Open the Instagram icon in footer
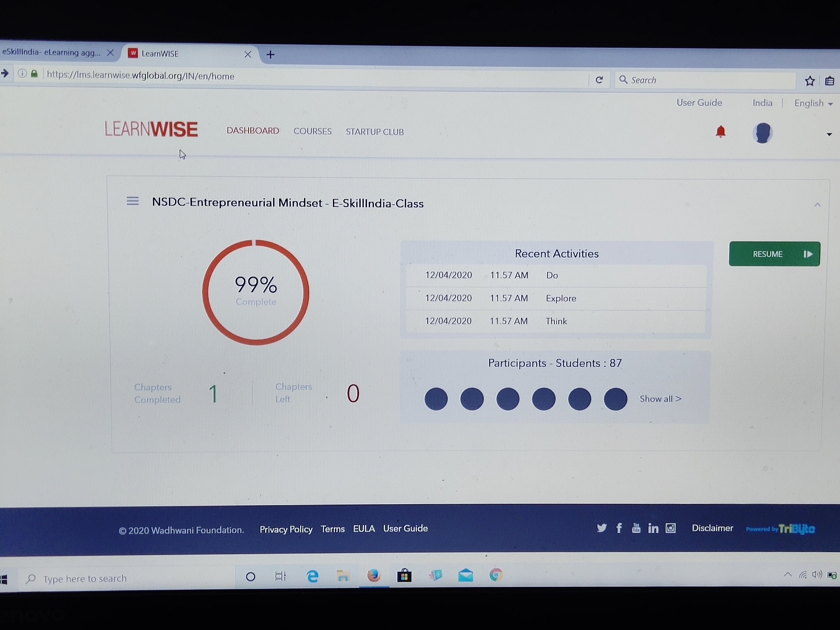 (x=671, y=528)
